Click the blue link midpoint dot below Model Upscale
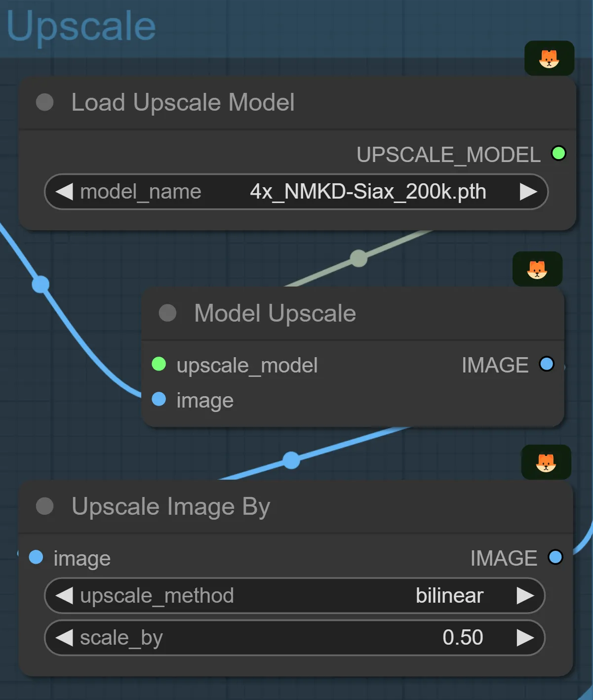The image size is (593, 700). 291,460
